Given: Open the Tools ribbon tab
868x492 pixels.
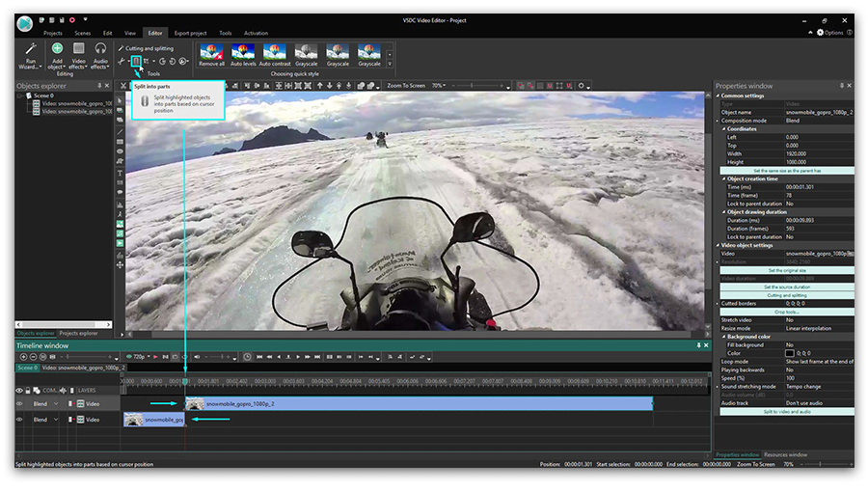Looking at the screenshot, I should click(226, 33).
